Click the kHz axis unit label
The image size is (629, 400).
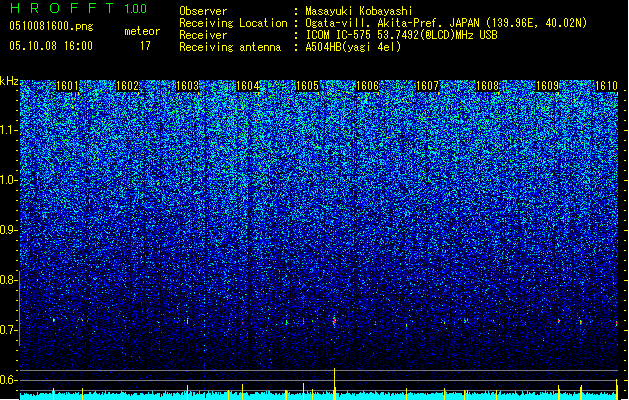[9, 81]
